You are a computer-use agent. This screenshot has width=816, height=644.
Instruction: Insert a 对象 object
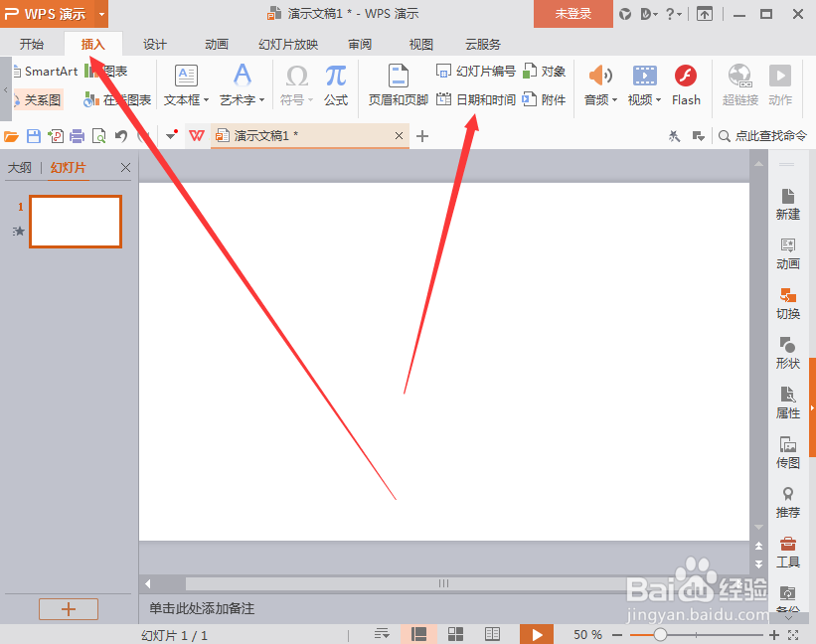point(545,72)
